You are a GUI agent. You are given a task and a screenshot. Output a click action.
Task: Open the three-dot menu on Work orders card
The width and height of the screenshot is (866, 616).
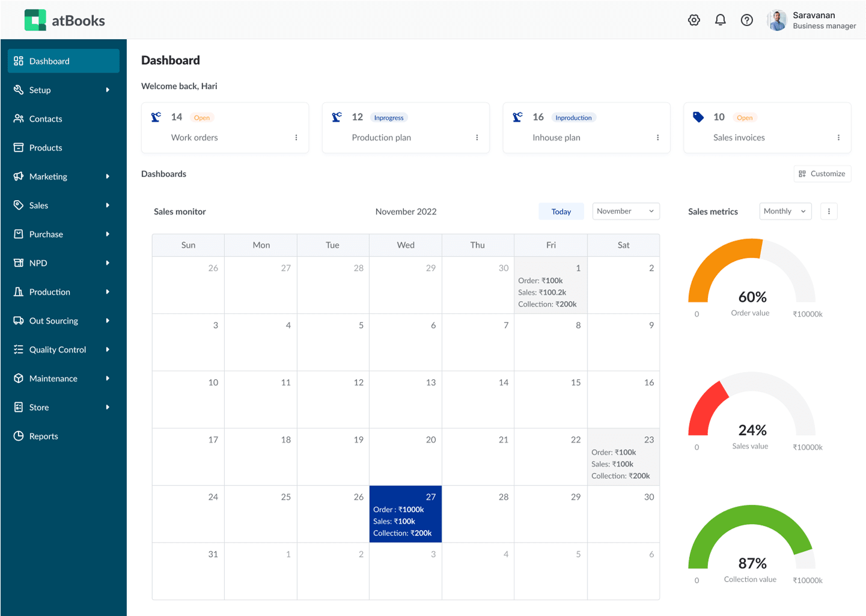[296, 138]
